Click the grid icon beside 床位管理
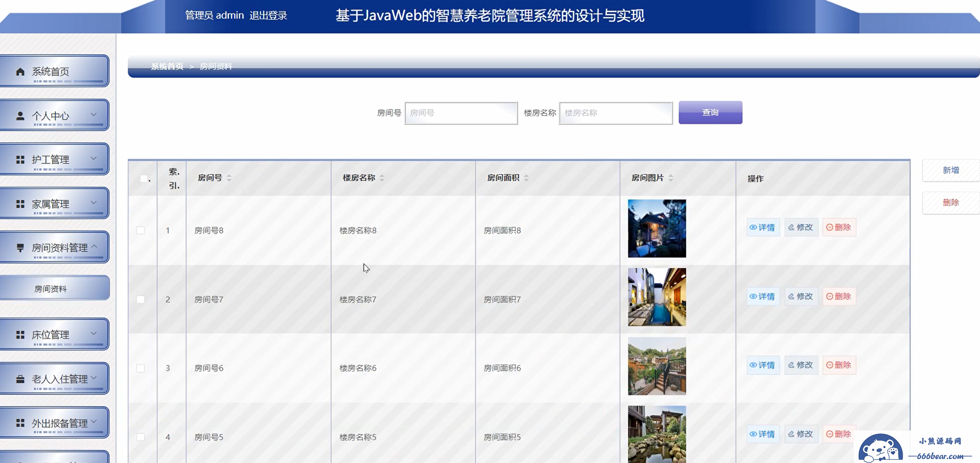 pos(20,335)
